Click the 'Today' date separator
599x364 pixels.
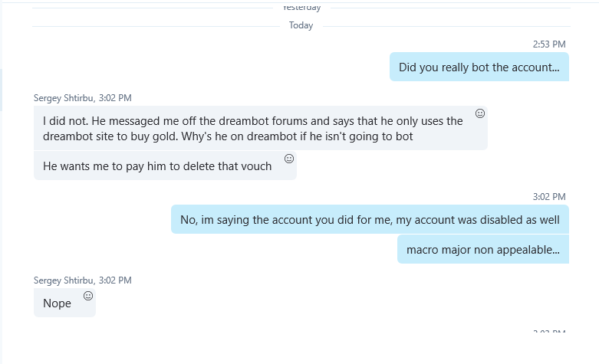point(301,25)
